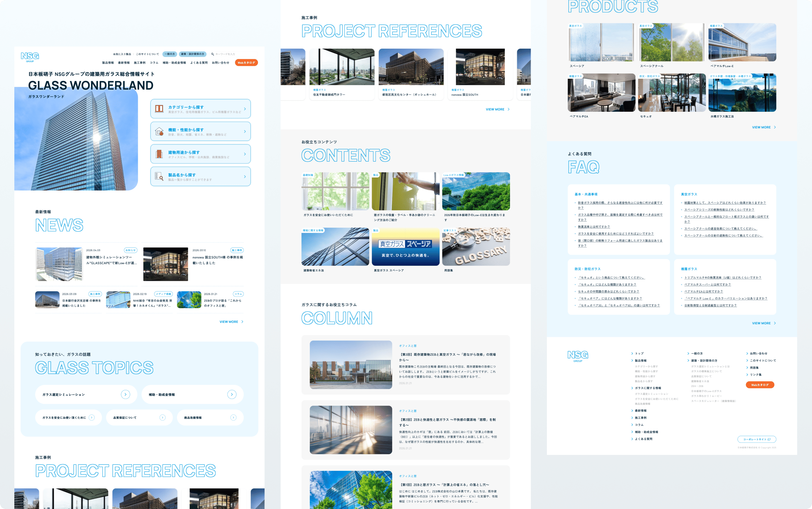Click chevron next to NEWS VIEW MORE
The width and height of the screenshot is (812, 509).
coord(242,322)
